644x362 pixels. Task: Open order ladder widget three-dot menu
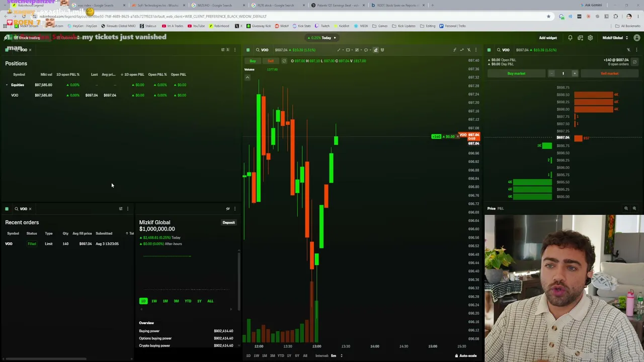(x=636, y=50)
